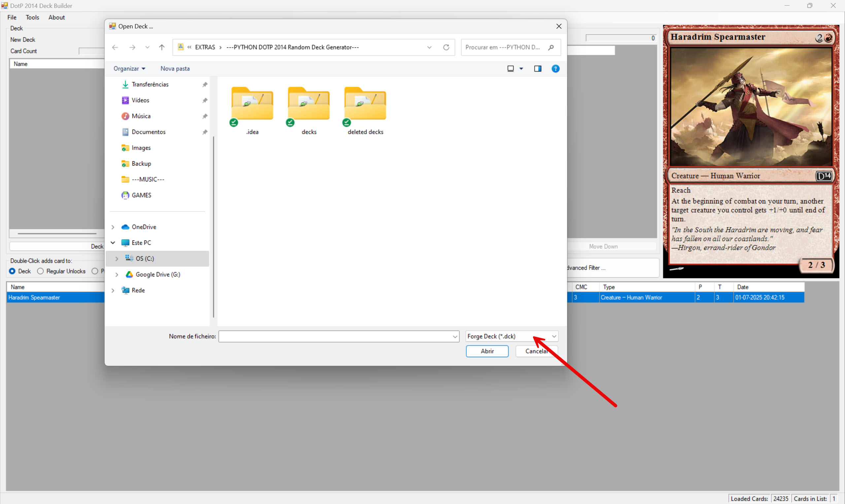Select the Regular Unlocks radio button
Image resolution: width=845 pixels, height=504 pixels.
pyautogui.click(x=40, y=271)
